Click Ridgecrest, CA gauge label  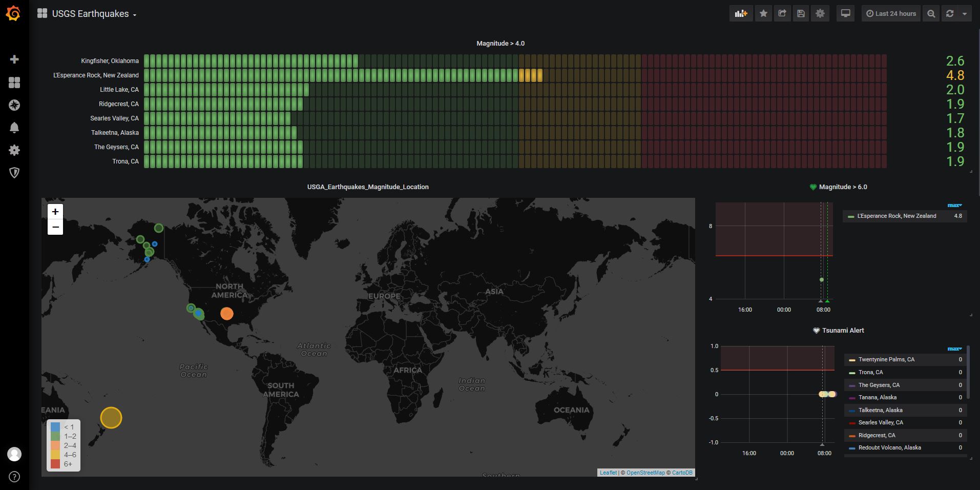(119, 104)
